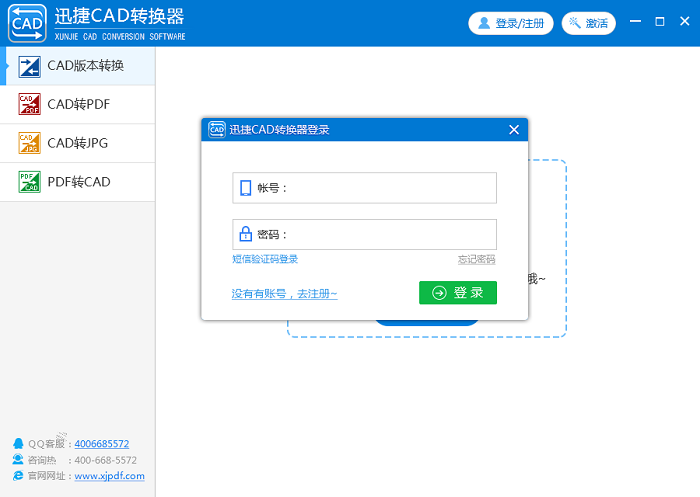The image size is (700, 497).
Task: Click the CAD converter app logo
Action: tap(27, 23)
